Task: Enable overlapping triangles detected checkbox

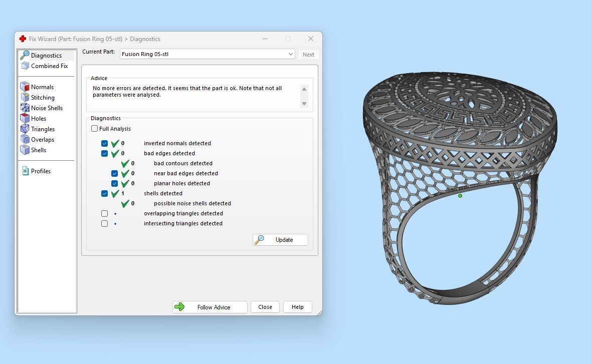Action: (104, 213)
